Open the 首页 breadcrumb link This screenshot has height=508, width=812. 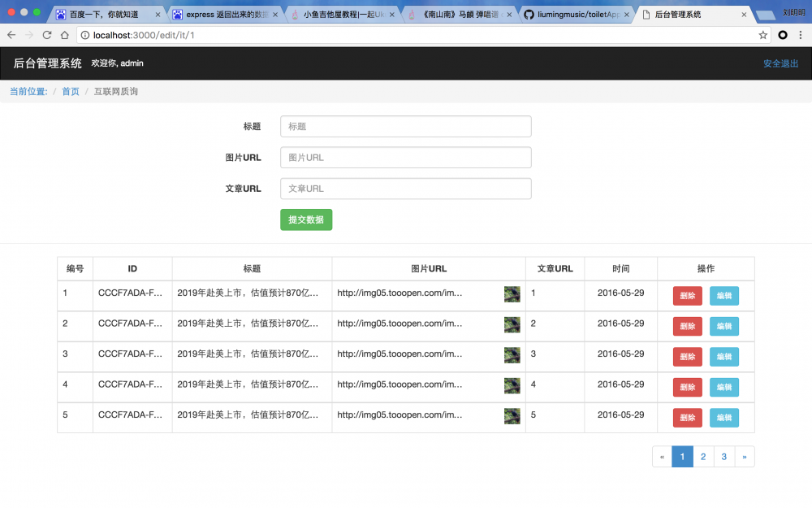tap(70, 91)
